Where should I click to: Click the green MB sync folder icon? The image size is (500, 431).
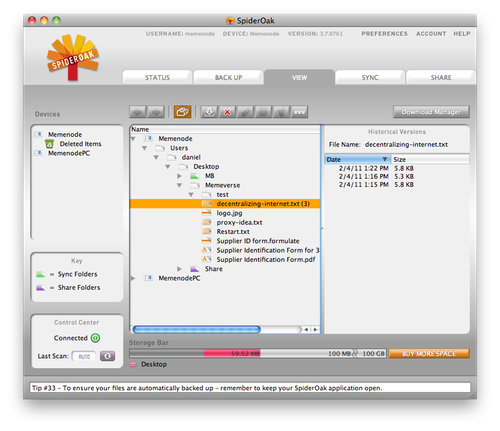click(195, 176)
